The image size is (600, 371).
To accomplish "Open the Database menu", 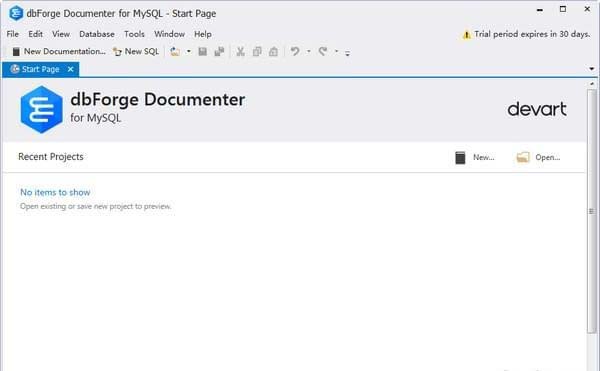I will tap(97, 34).
